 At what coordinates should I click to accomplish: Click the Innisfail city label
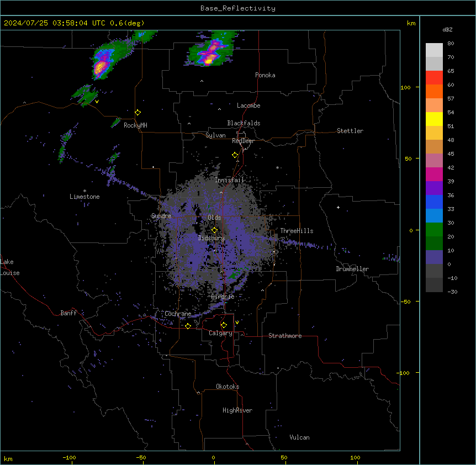[229, 180]
